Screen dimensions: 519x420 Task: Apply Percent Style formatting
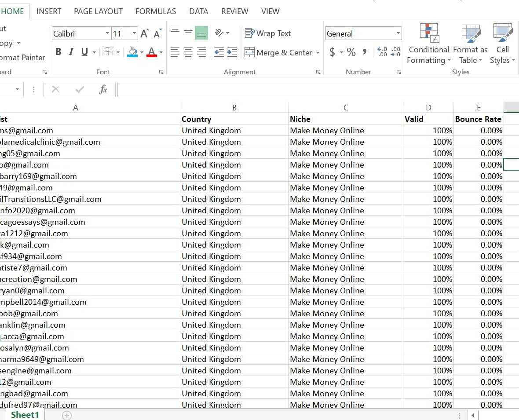(x=351, y=52)
